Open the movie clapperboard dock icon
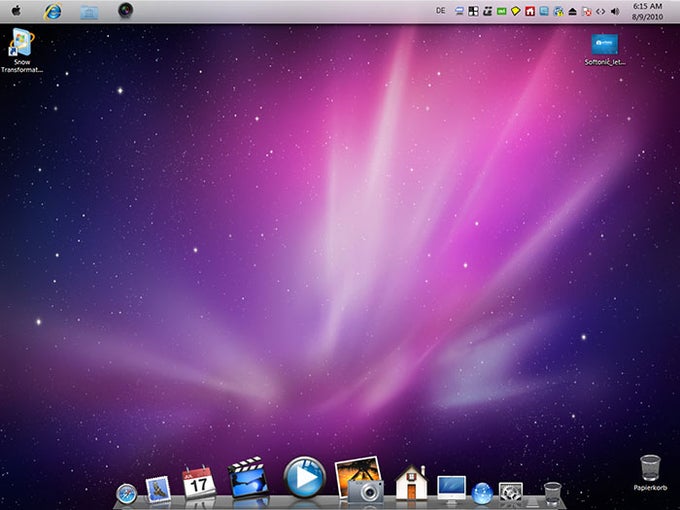The image size is (680, 510). click(x=248, y=477)
